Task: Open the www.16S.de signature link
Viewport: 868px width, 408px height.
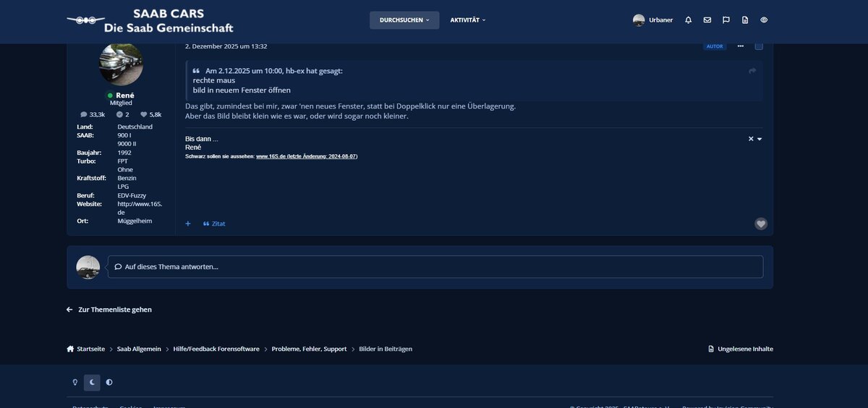Action: (271, 156)
